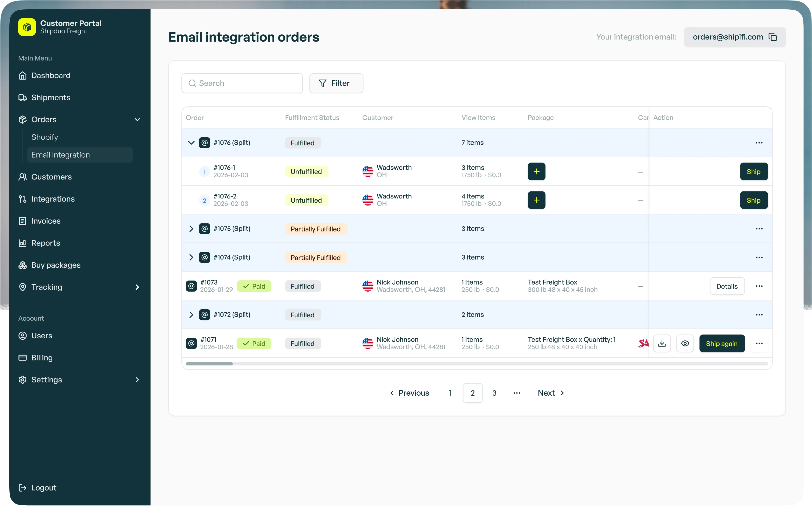Viewport: 812px width, 515px height.
Task: Download label for order #1071
Action: pyautogui.click(x=662, y=343)
